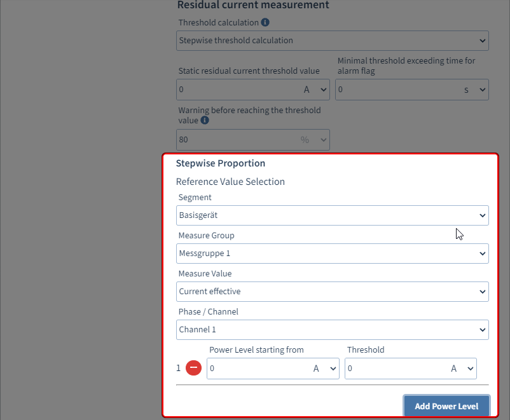Open the Measure Value dropdown
The width and height of the screenshot is (510, 420).
tap(332, 292)
